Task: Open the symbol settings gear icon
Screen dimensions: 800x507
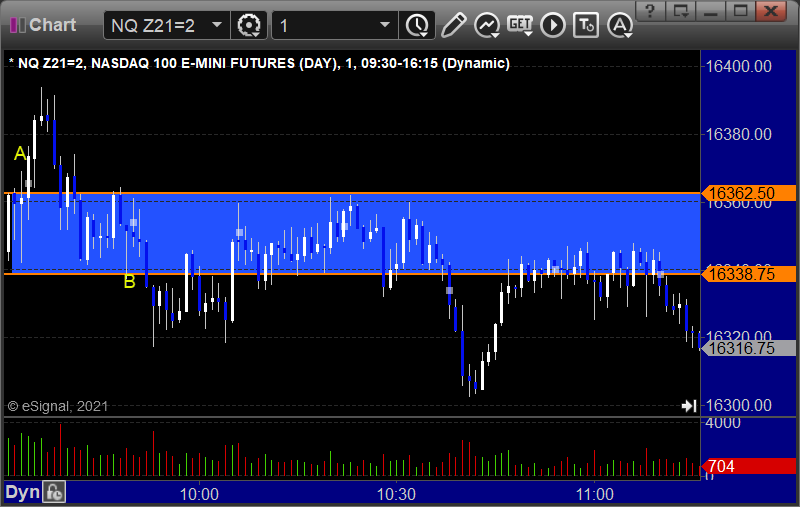Action: [x=249, y=25]
